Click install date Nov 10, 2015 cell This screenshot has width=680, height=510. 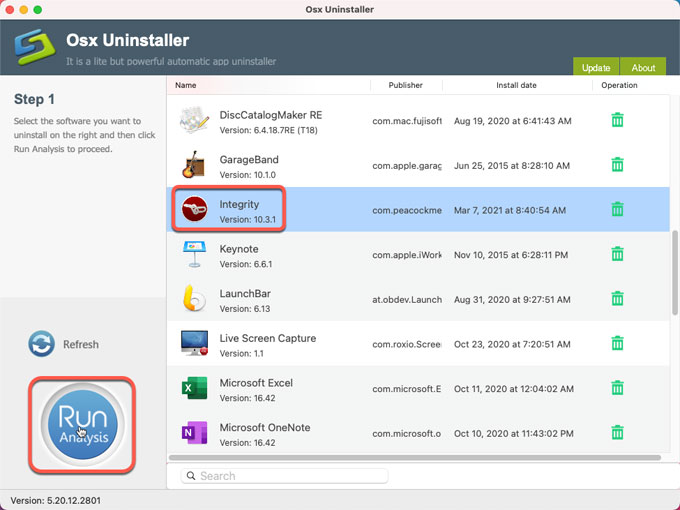click(511, 255)
